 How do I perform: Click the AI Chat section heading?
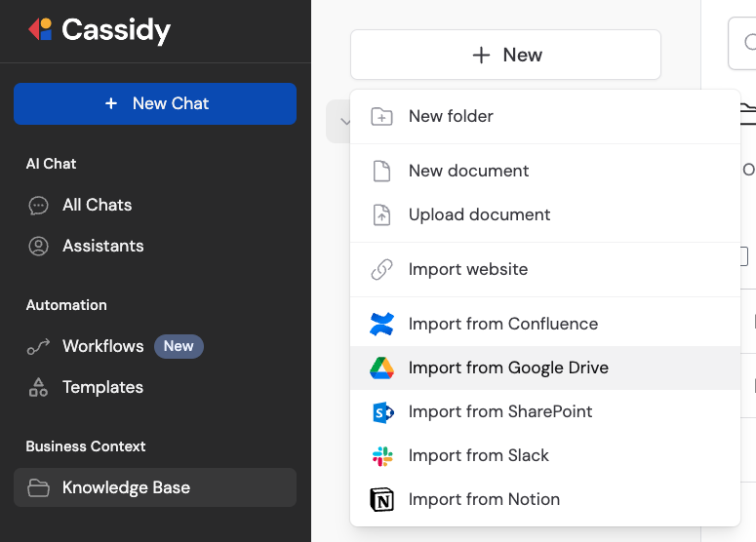coord(51,164)
